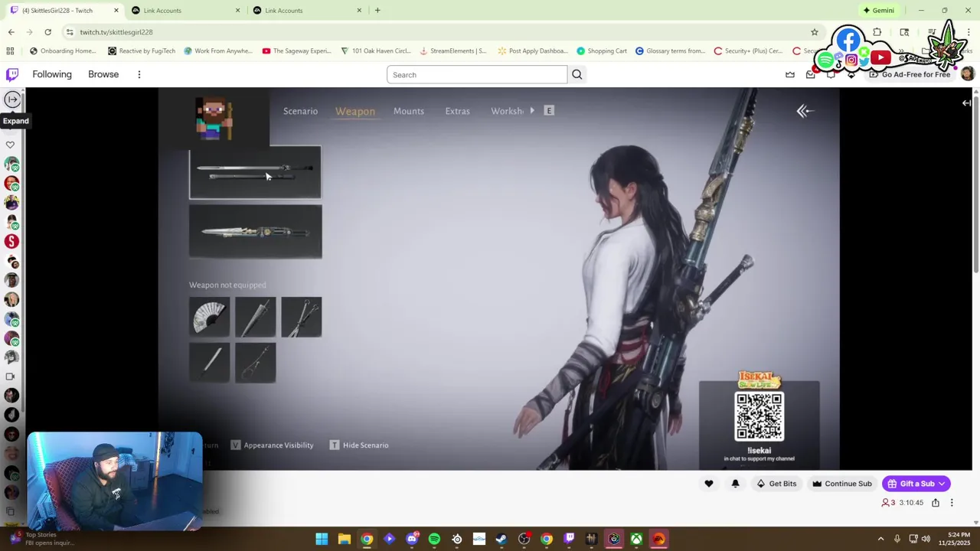Bookmark this page with star icon
This screenshot has height=551, width=980.
click(815, 32)
